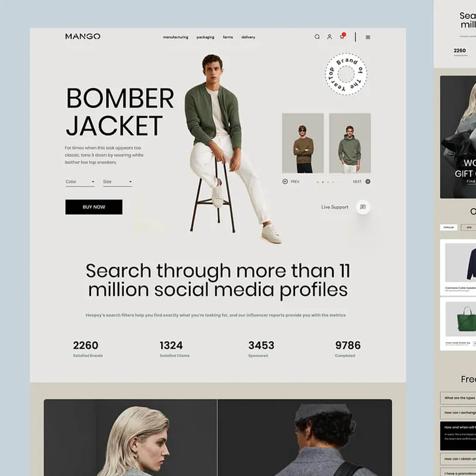476x476 pixels.
Task: Open the user account icon
Action: pyautogui.click(x=329, y=37)
